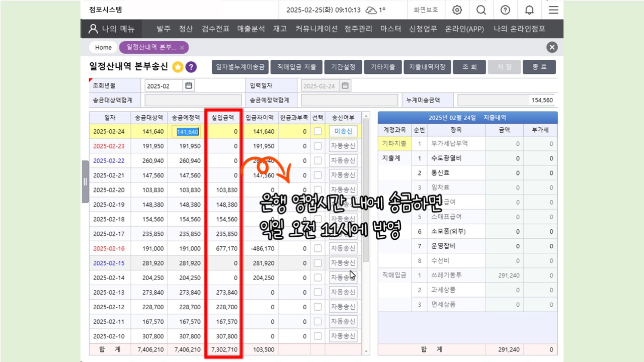Switch to the Home tab
The width and height of the screenshot is (644, 362).
[x=103, y=48]
